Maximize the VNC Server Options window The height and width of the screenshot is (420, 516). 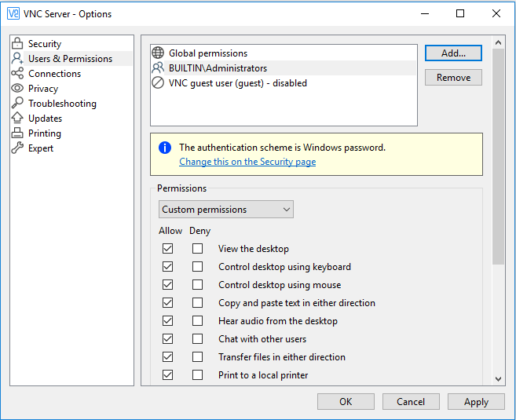click(x=460, y=13)
